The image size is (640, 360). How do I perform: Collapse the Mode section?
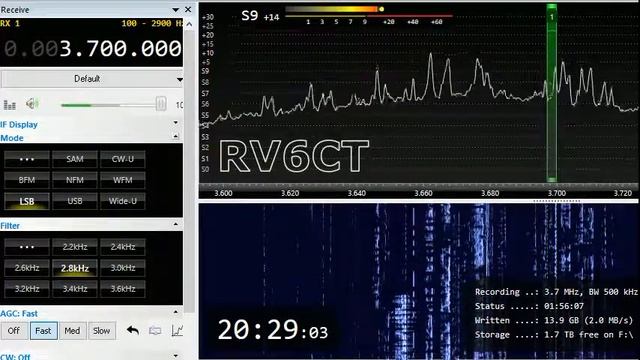coord(176,136)
